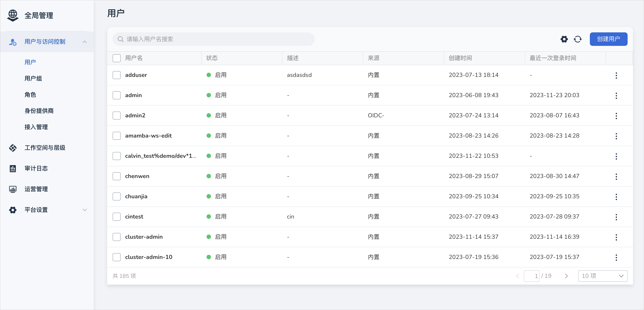
Task: Check the admin2 row checkbox
Action: [116, 116]
